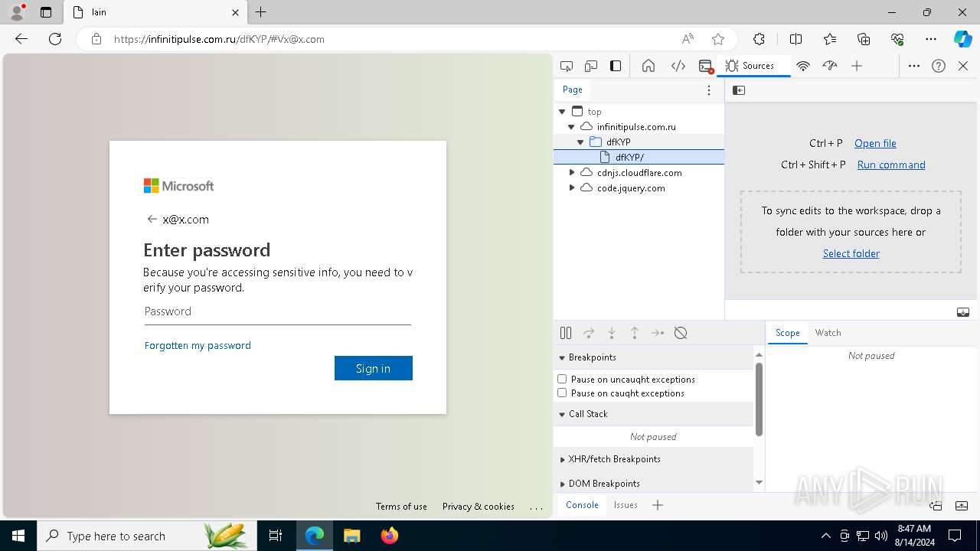The height and width of the screenshot is (551, 980).
Task: Click Forgotten my password link
Action: (198, 345)
